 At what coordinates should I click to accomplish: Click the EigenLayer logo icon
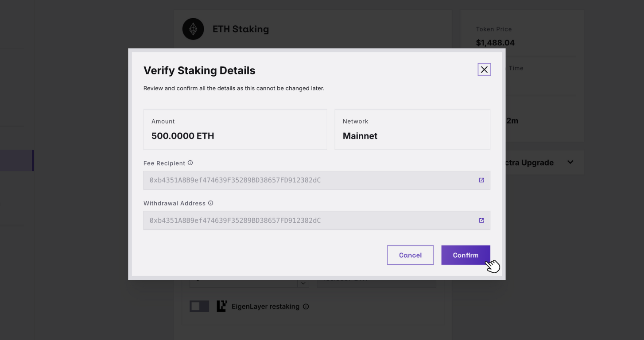(x=221, y=306)
